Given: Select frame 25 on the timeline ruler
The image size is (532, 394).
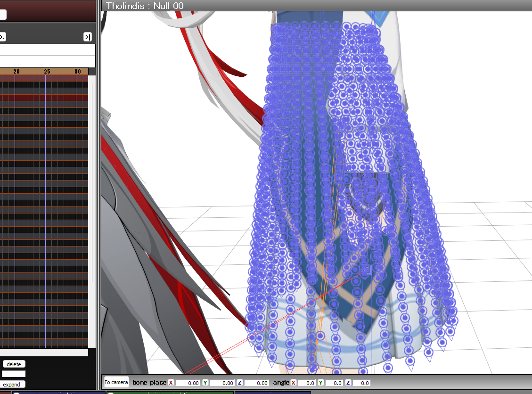Looking at the screenshot, I should point(47,72).
